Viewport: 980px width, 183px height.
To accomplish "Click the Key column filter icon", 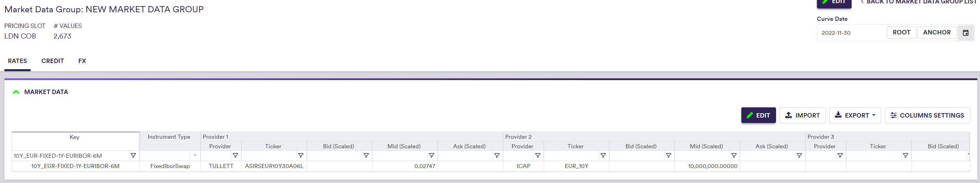I will point(133,156).
